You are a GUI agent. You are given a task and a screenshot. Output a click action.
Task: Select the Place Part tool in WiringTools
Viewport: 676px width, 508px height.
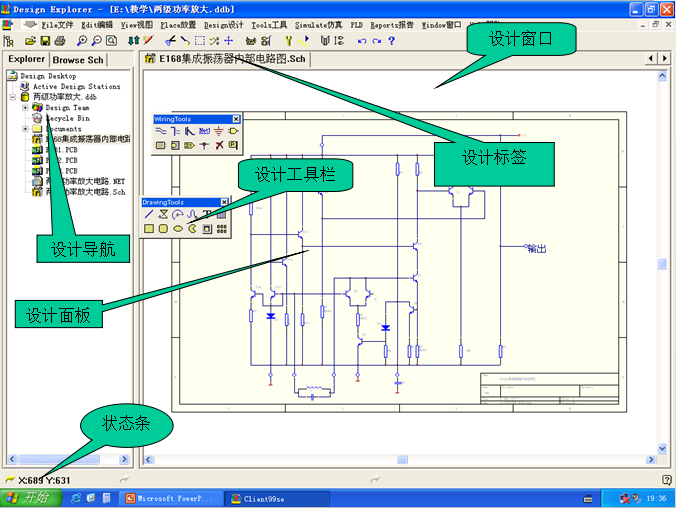[233, 131]
